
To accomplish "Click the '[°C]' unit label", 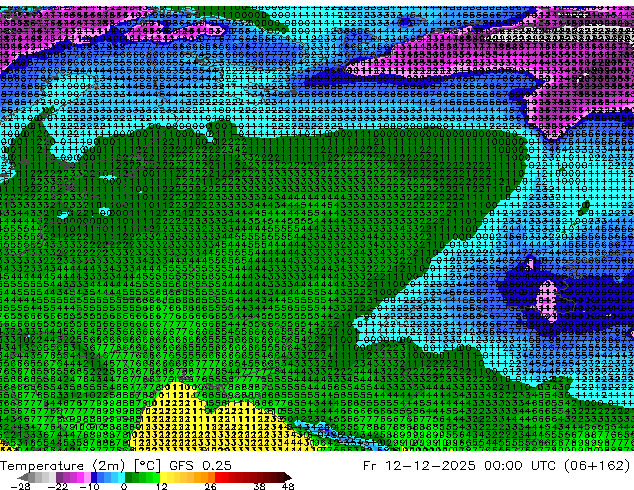I will pyautogui.click(x=147, y=466).
